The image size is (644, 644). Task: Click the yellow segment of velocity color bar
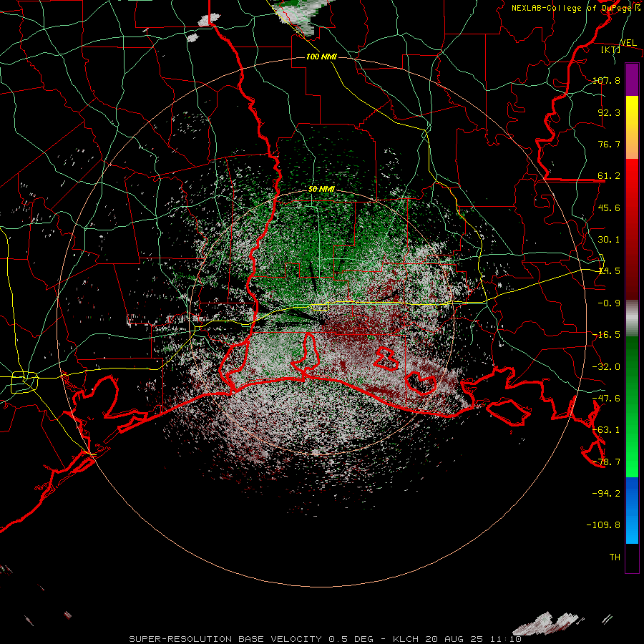pyautogui.click(x=632, y=127)
